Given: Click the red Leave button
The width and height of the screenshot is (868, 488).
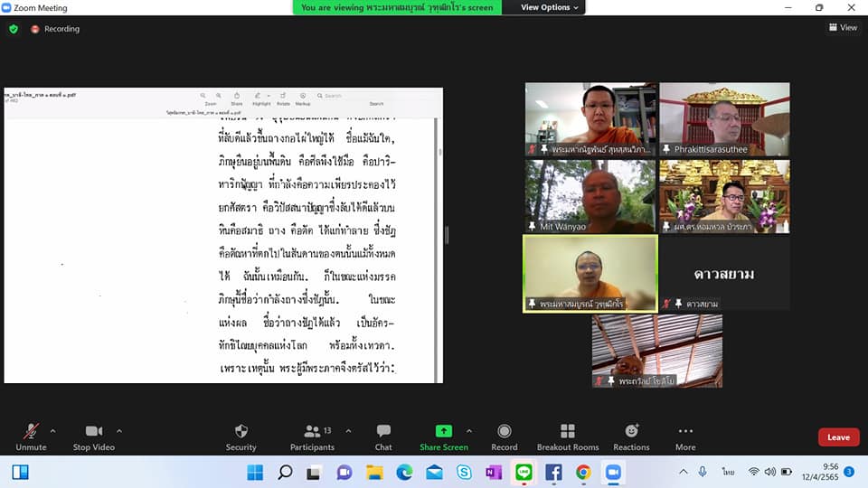Looking at the screenshot, I should [x=838, y=437].
